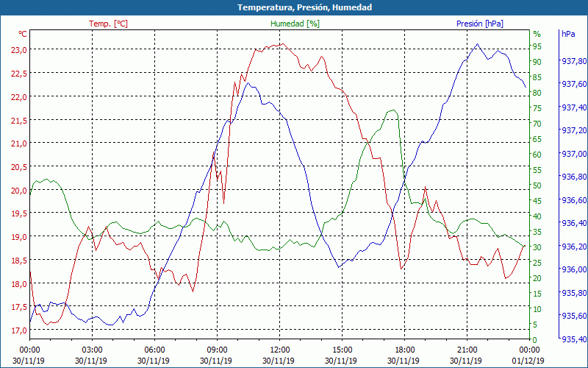Click the green "25" humidity tick label
This screenshot has height=368, width=588.
tap(537, 263)
